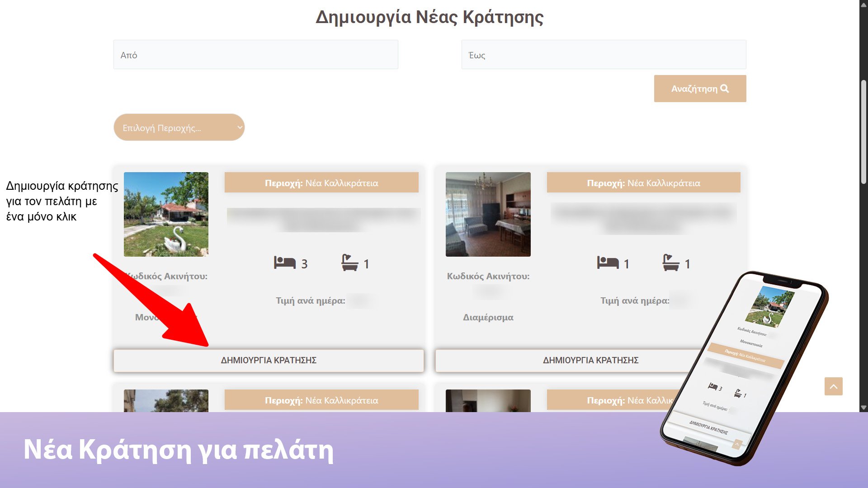The height and width of the screenshot is (488, 868).
Task: Expand the area filter options list
Action: pyautogui.click(x=179, y=127)
